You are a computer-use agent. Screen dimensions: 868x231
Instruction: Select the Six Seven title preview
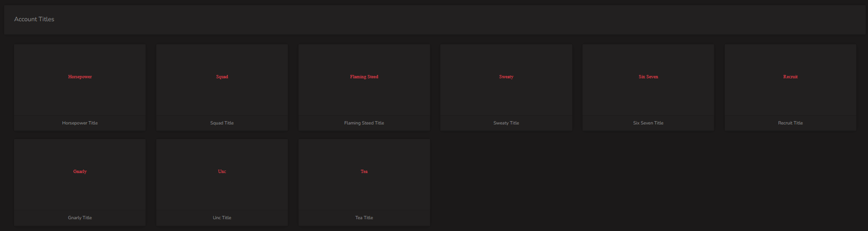(649, 77)
